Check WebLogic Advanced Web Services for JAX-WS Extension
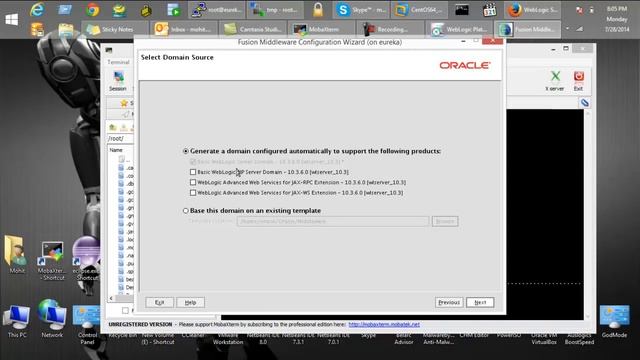This screenshot has height=360, width=640. (x=193, y=192)
